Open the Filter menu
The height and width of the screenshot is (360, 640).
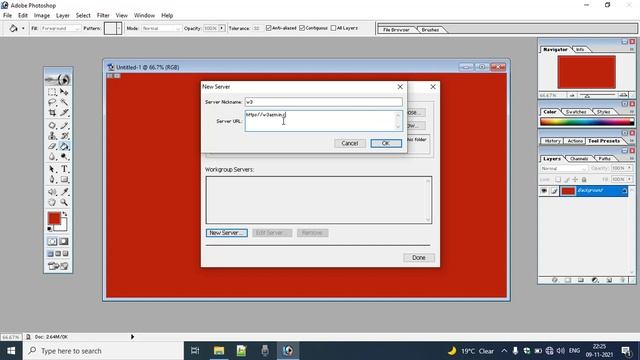click(x=103, y=16)
